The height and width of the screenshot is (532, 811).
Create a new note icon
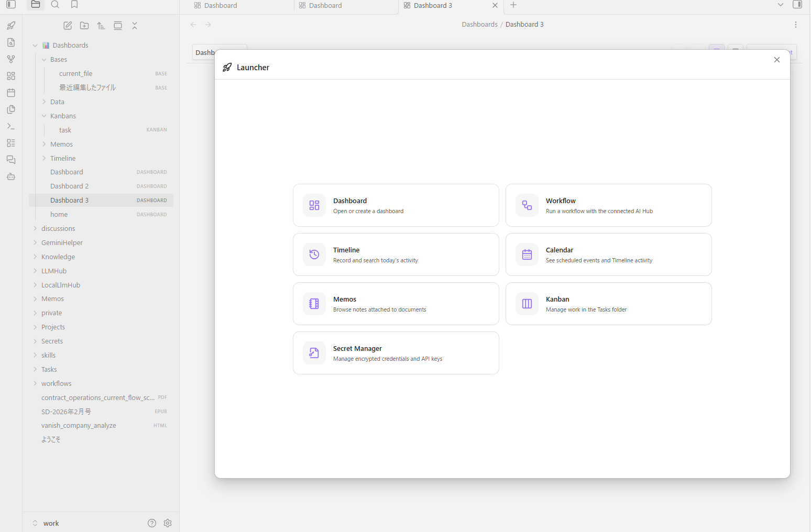[x=68, y=26]
